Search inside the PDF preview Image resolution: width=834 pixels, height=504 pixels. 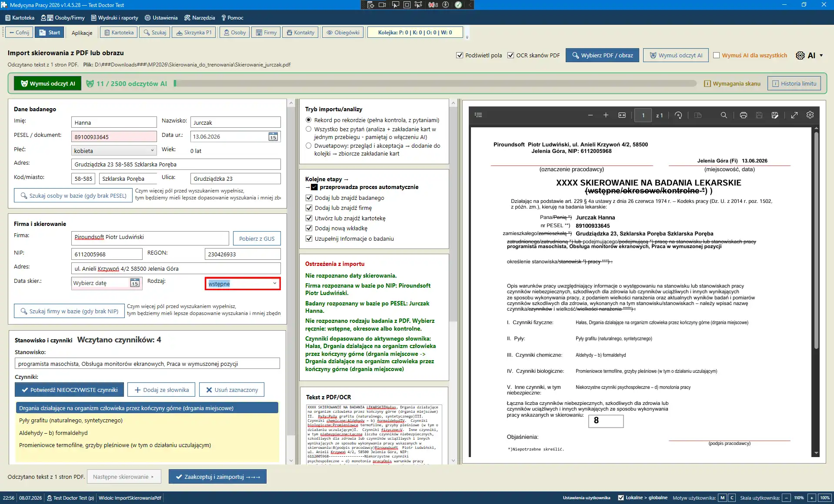click(724, 115)
